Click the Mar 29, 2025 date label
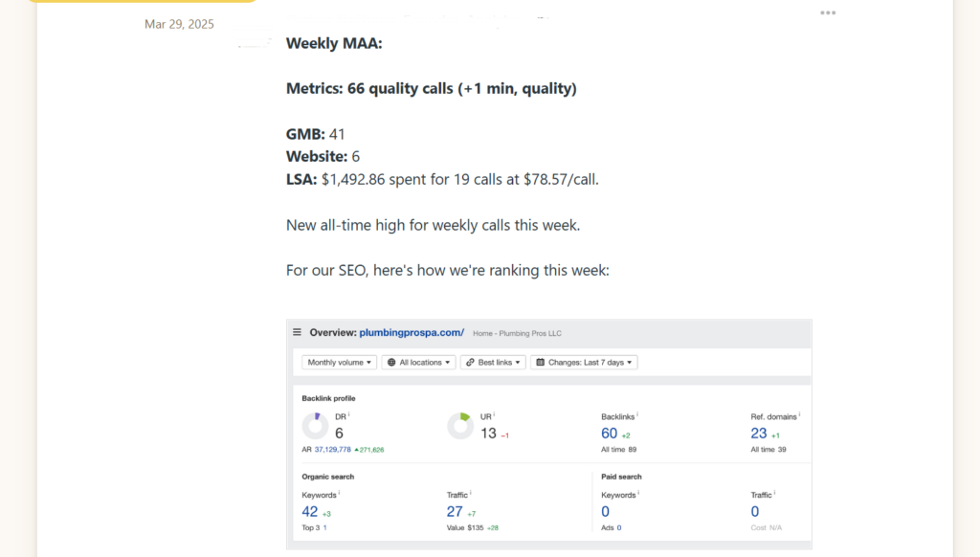This screenshot has width=980, height=557. tap(179, 24)
